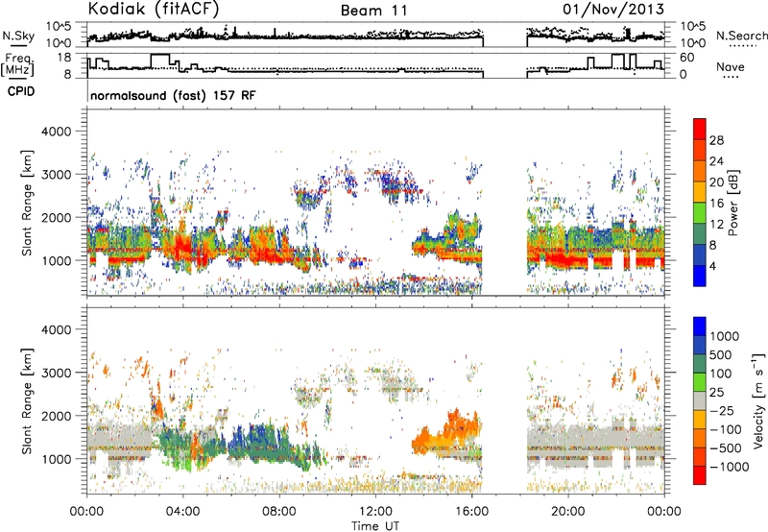Click the 'Kodiak (fitACF)' title text

point(154,9)
